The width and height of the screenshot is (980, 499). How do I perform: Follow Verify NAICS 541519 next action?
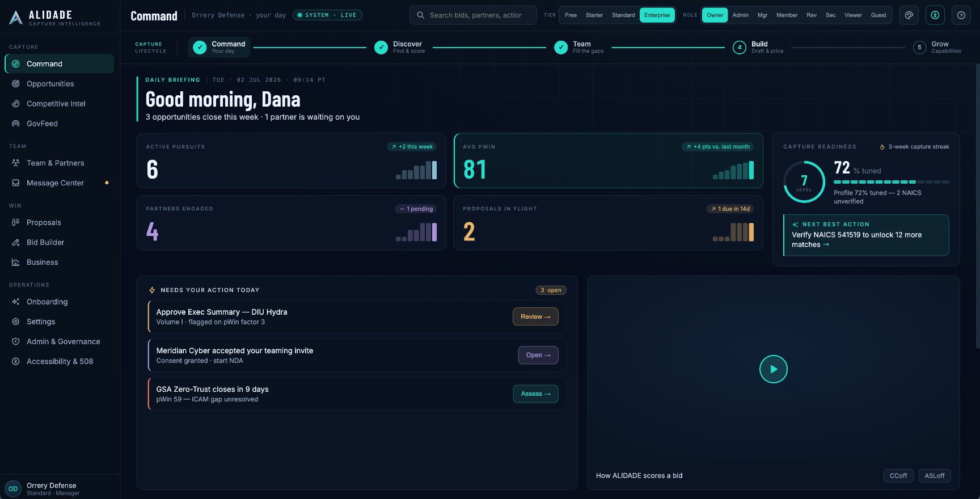point(866,235)
